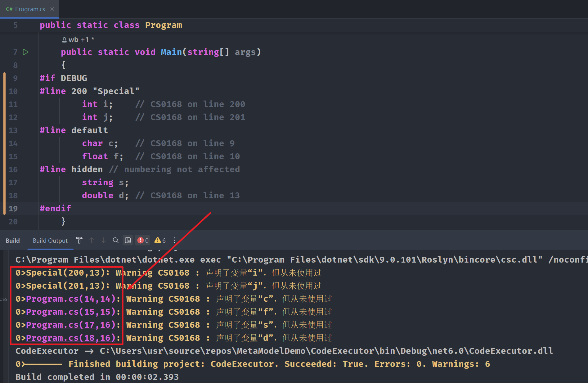Click the C# file icon on Program.cs tab
The width and height of the screenshot is (588, 383).
[x=9, y=9]
